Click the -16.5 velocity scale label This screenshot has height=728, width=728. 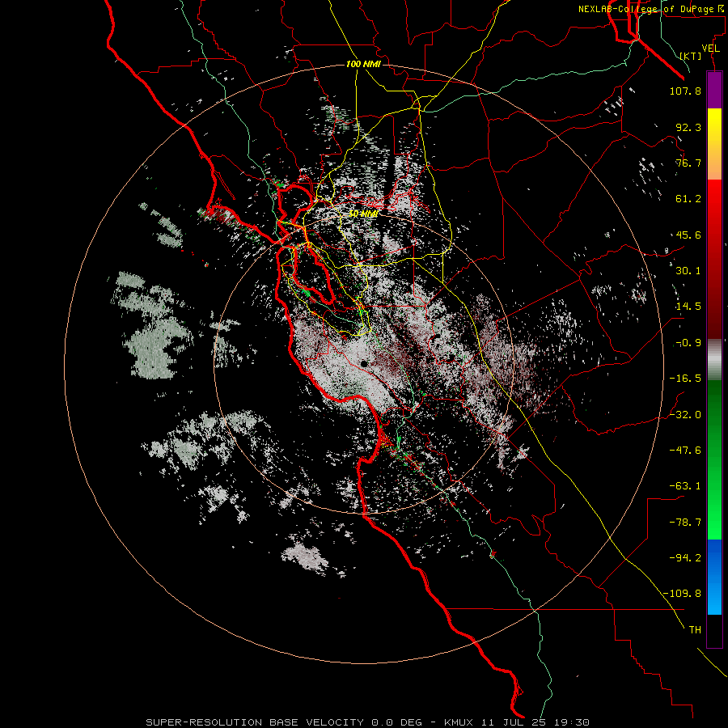point(685,379)
